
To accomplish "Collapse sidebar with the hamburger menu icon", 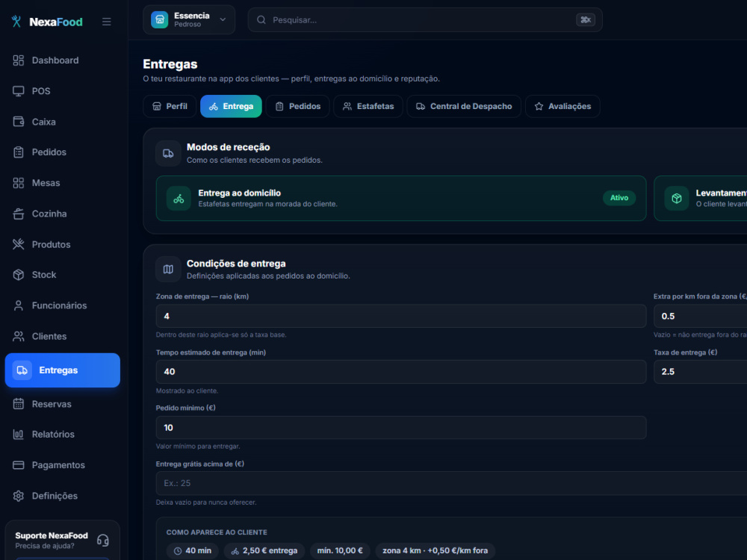I will point(107,22).
